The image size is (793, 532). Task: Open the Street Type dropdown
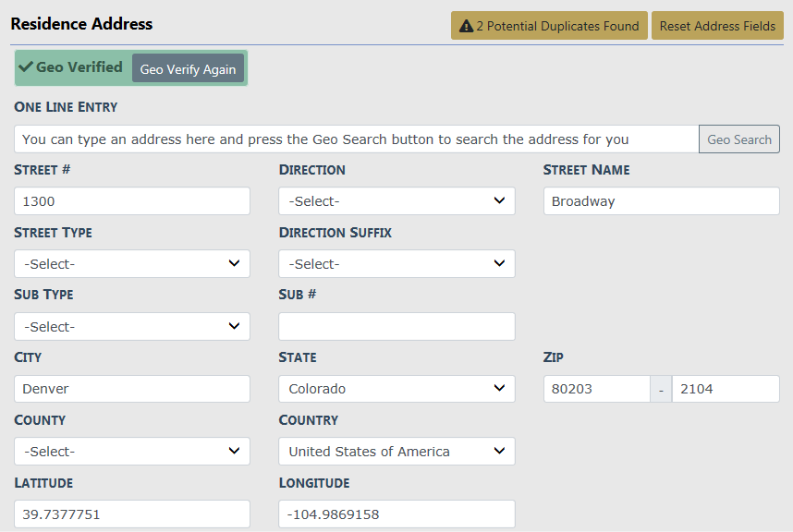click(132, 264)
